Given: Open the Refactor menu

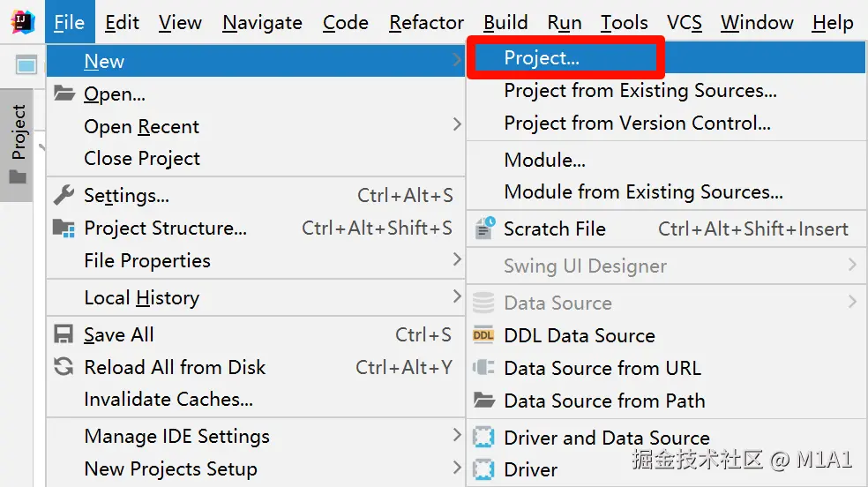Looking at the screenshot, I should click(x=426, y=23).
